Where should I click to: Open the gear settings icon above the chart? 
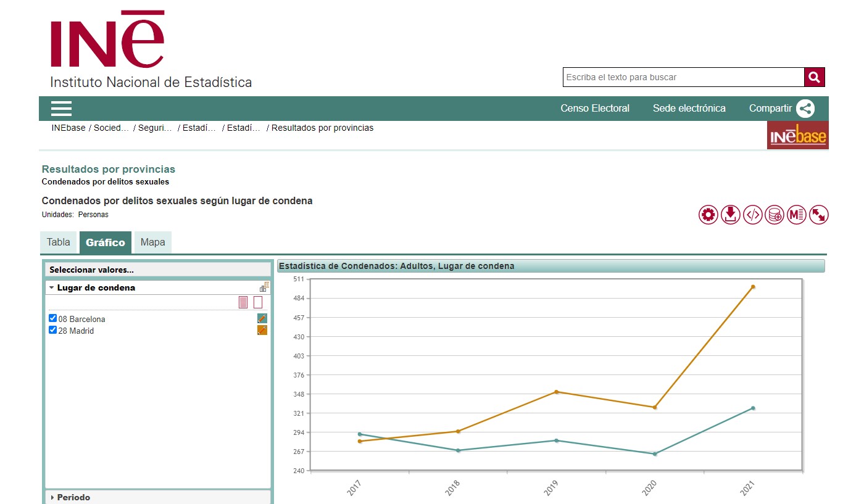[708, 215]
